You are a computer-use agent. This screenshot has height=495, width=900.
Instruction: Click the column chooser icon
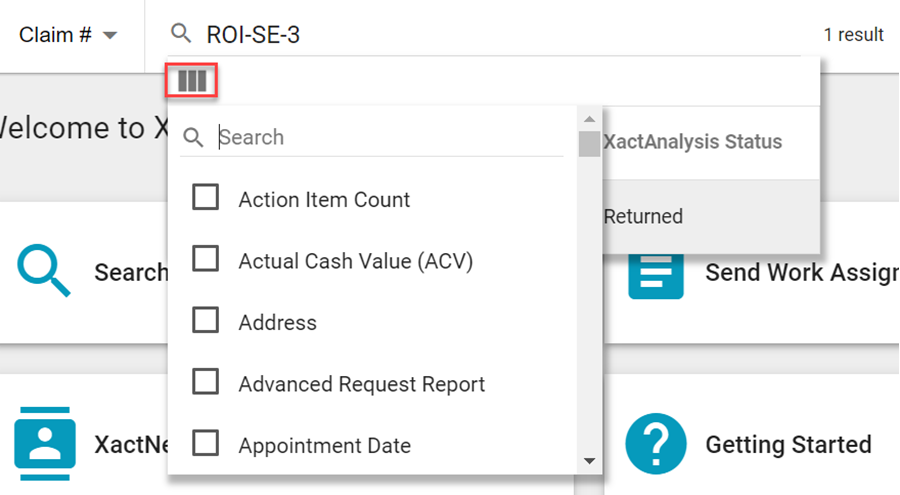tap(191, 80)
